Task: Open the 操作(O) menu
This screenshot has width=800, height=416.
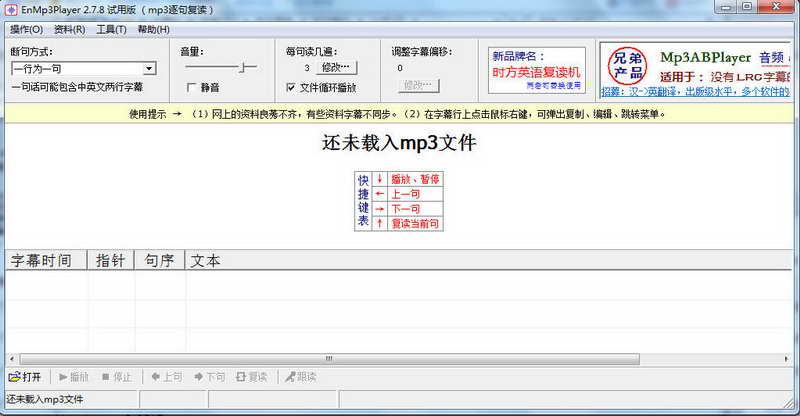Action: tap(27, 30)
